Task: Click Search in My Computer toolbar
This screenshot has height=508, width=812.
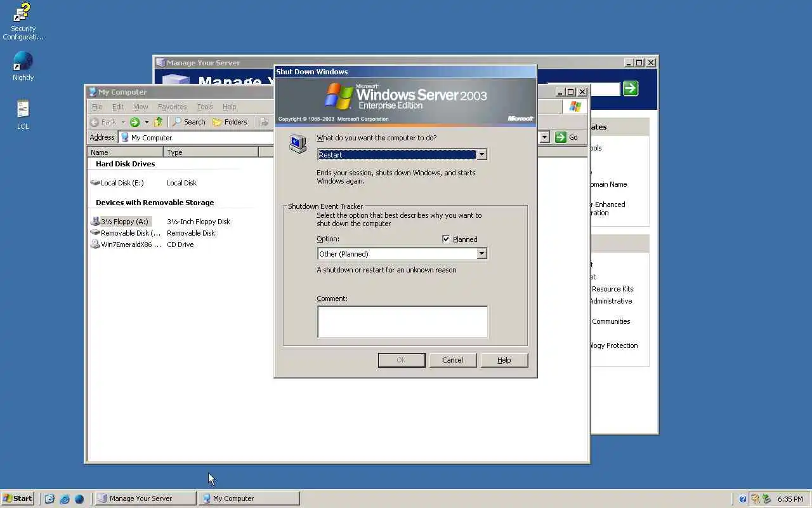Action: click(x=189, y=122)
